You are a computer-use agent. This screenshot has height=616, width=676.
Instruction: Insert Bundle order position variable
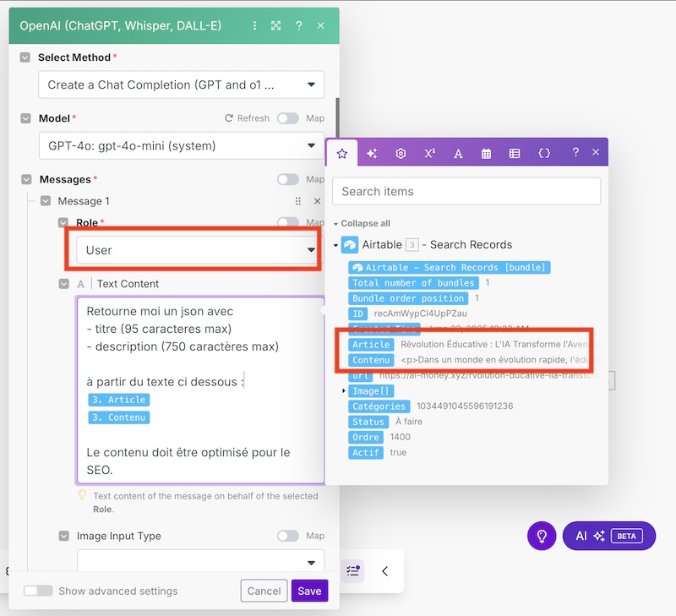[x=408, y=298]
